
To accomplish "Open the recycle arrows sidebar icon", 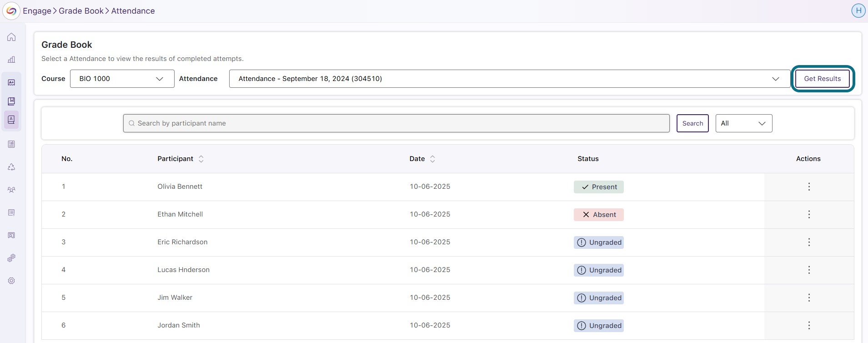I will [x=11, y=167].
